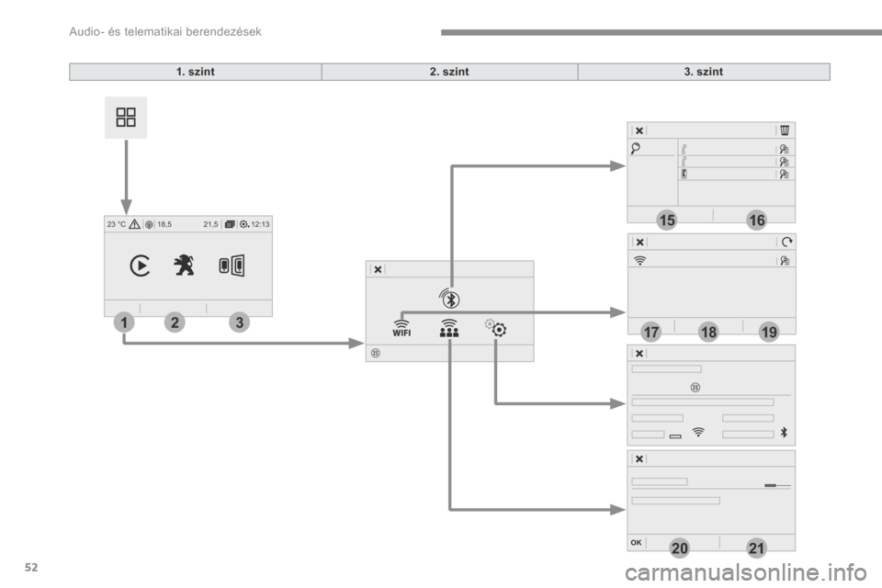Close the settings screen showing the globe icon
Image resolution: width=882 pixels, height=588 pixels.
(639, 354)
